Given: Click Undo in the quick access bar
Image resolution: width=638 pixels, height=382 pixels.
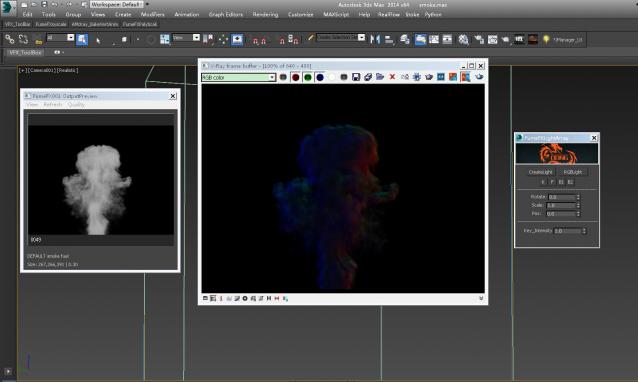Looking at the screenshot, I should 54,4.
